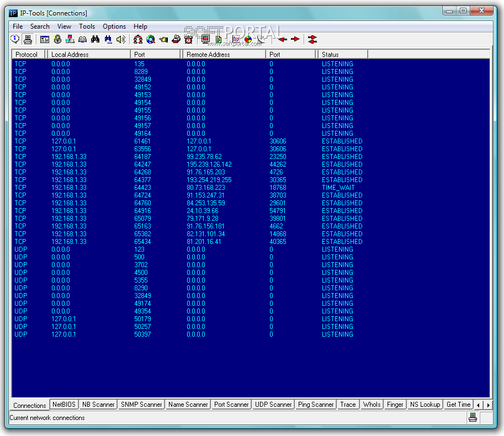
Task: Click the pointing hand Finger icon
Action: click(x=163, y=39)
